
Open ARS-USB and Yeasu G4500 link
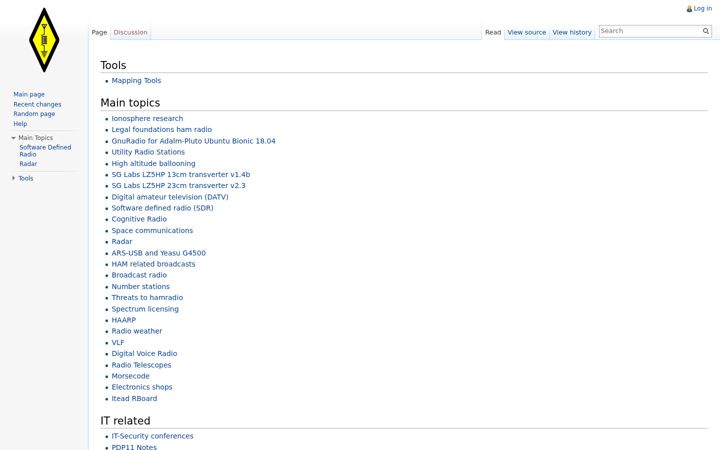point(158,253)
